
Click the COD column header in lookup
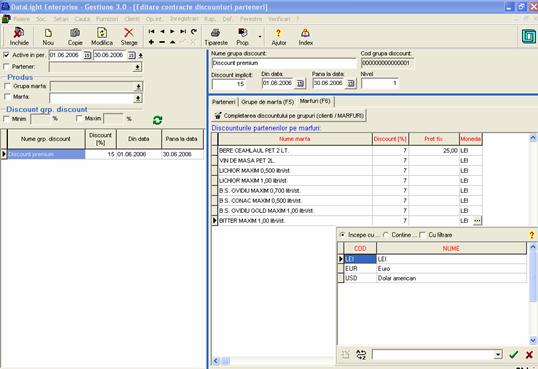360,248
